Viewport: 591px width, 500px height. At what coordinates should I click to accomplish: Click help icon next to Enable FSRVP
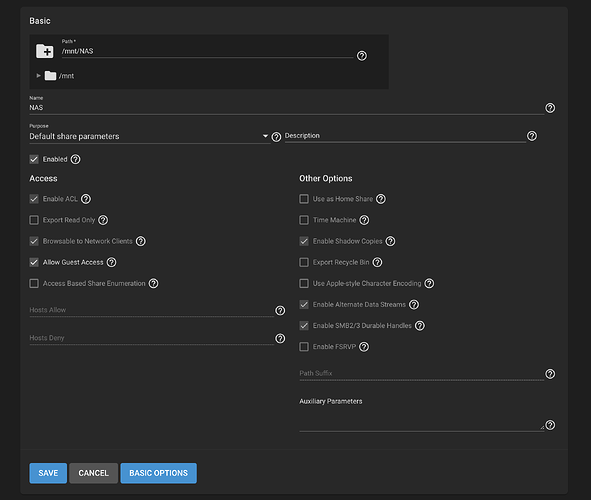(364, 347)
